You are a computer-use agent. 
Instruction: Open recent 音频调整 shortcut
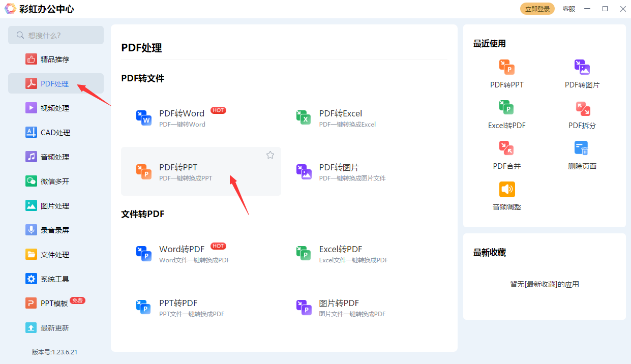(x=507, y=196)
